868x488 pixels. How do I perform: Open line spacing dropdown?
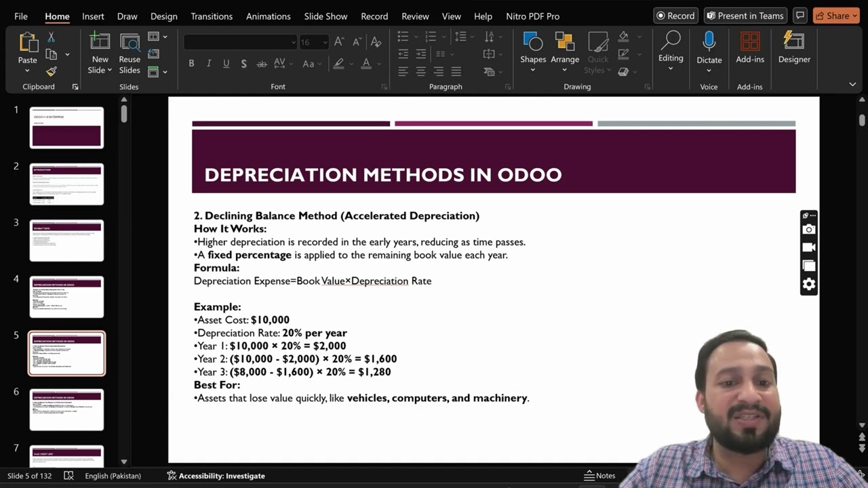(472, 37)
